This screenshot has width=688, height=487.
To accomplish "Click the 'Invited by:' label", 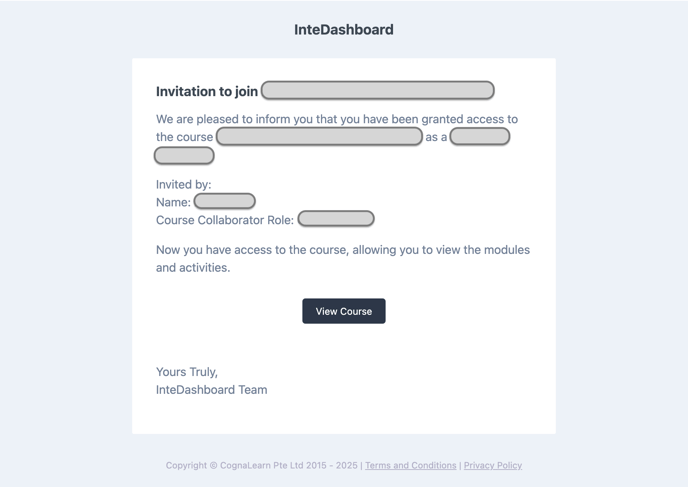I will 183,185.
